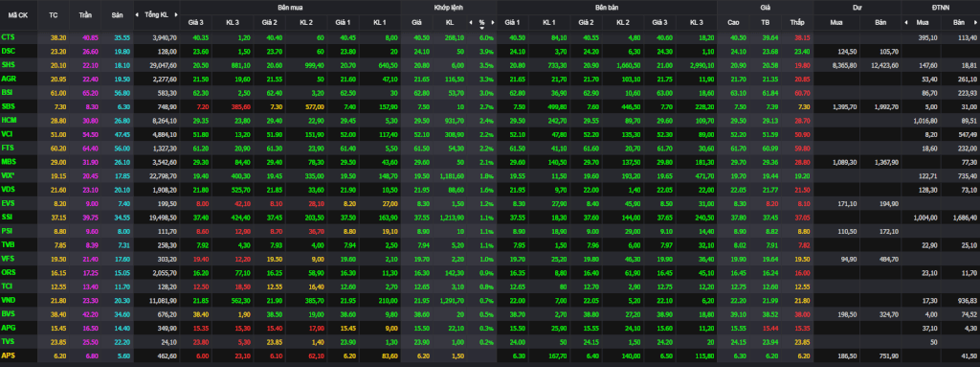Click the ĐTNN group header
Screen dimensions: 980x367
[940, 7]
